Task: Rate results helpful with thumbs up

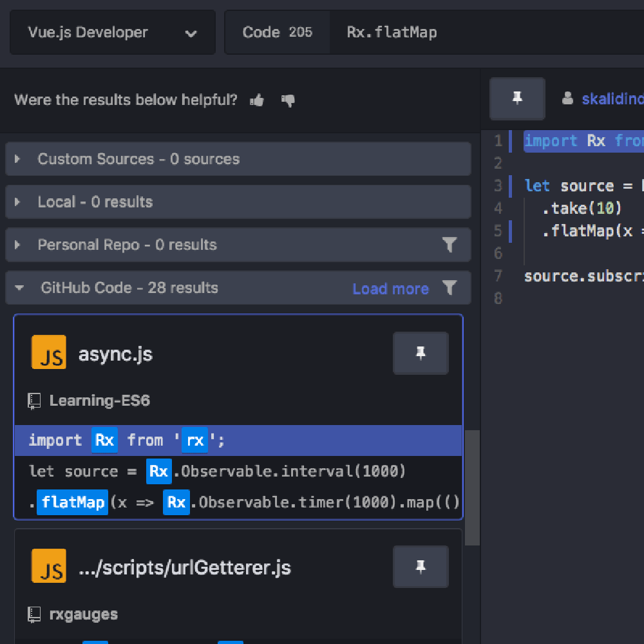Action: point(256,100)
